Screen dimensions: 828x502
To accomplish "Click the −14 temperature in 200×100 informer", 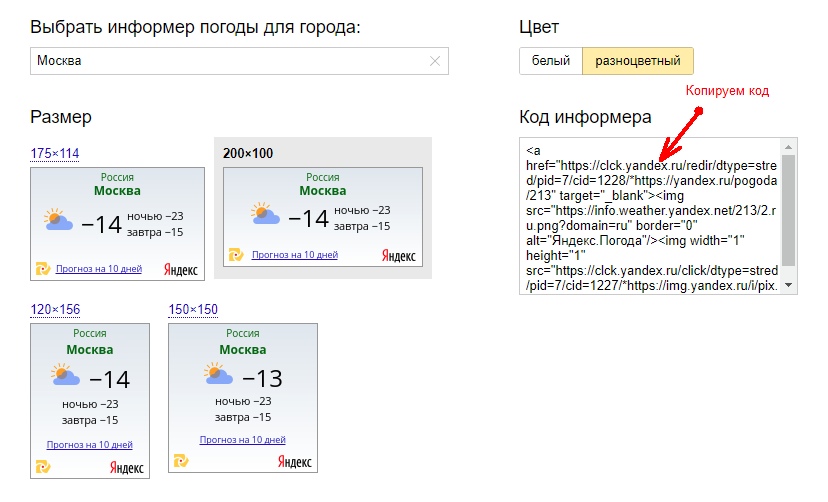I will [x=308, y=219].
